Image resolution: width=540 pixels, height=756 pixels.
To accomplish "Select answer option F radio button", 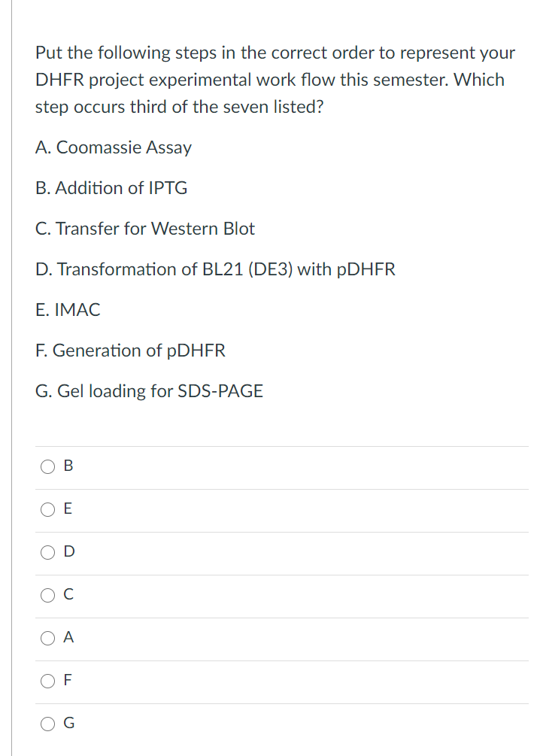I will click(x=47, y=681).
